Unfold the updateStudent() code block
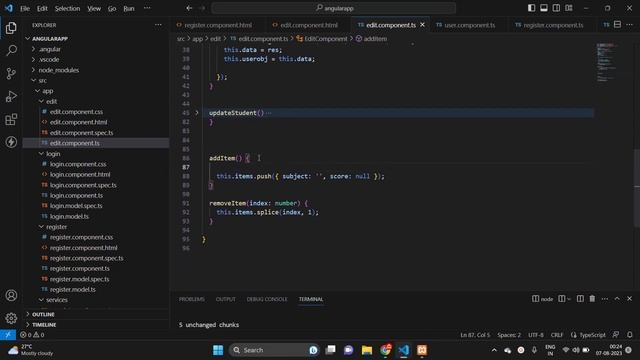 coord(196,113)
